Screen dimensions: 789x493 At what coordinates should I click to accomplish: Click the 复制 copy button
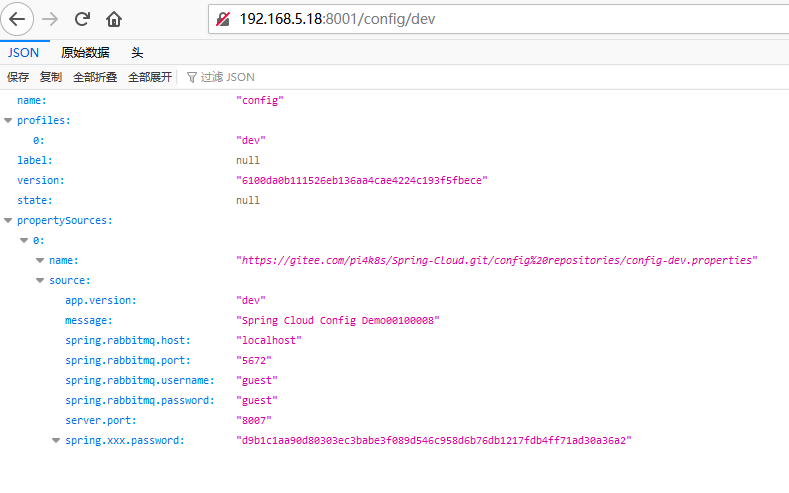coord(51,77)
